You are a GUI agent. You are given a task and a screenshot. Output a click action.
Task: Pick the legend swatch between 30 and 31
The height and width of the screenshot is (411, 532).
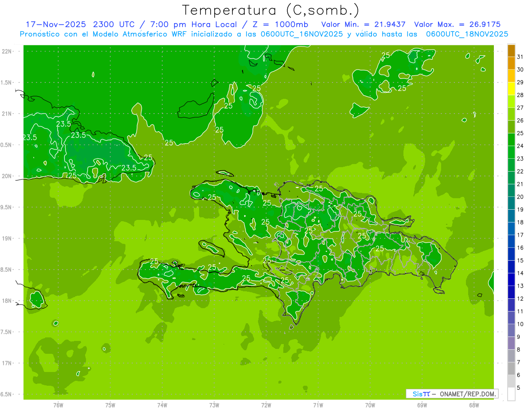511,63
